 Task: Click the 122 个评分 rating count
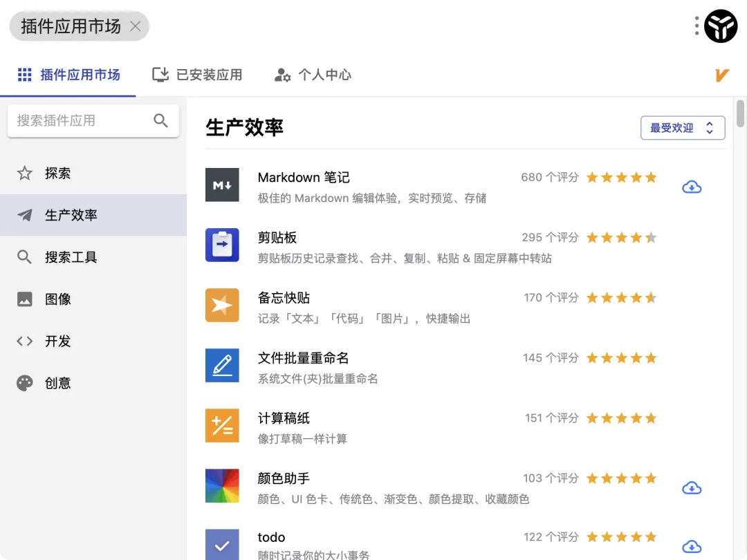click(x=551, y=537)
